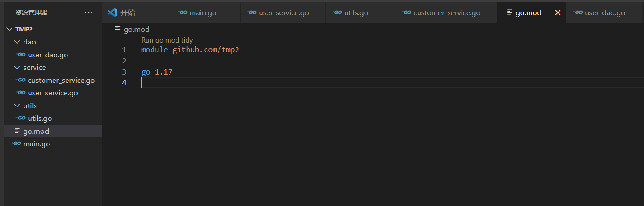Image resolution: width=644 pixels, height=206 pixels.
Task: Switch to the main.go tab
Action: (203, 12)
